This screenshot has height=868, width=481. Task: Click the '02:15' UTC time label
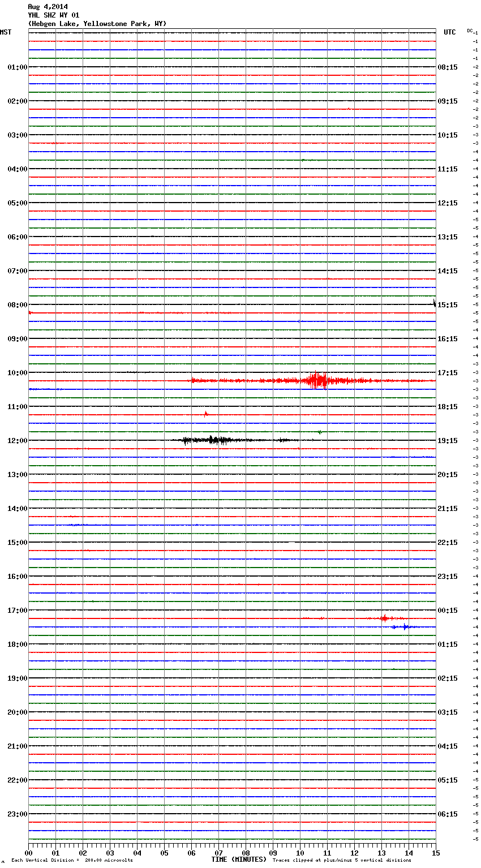pos(448,678)
